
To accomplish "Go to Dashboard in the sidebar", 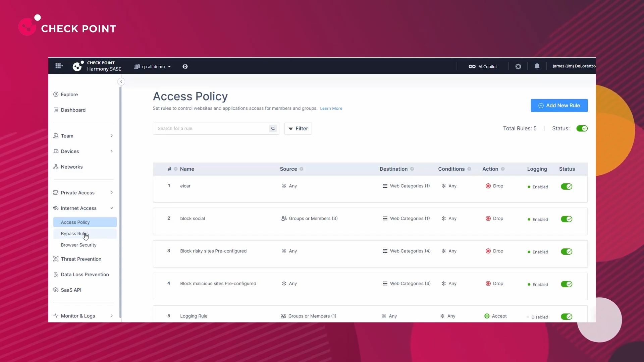I will 73,110.
